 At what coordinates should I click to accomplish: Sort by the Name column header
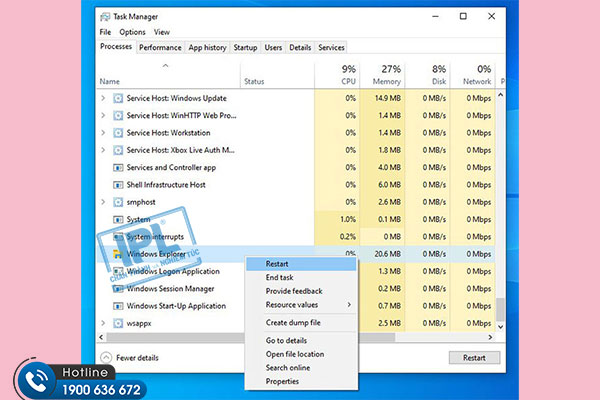coord(168,75)
